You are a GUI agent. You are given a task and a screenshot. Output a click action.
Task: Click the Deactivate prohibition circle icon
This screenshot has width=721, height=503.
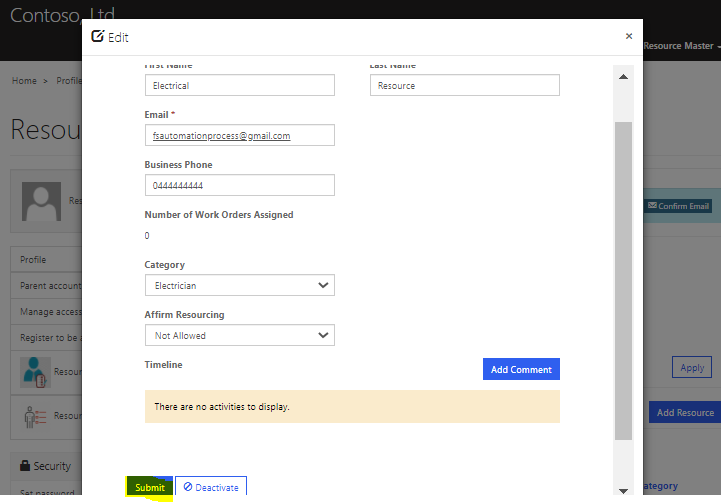tap(188, 486)
